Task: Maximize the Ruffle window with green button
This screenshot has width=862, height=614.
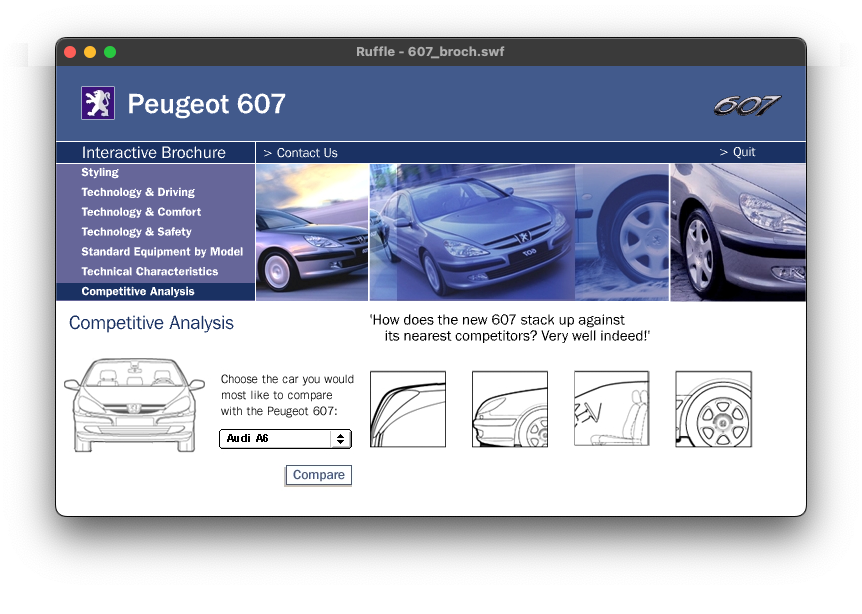Action: pyautogui.click(x=110, y=52)
